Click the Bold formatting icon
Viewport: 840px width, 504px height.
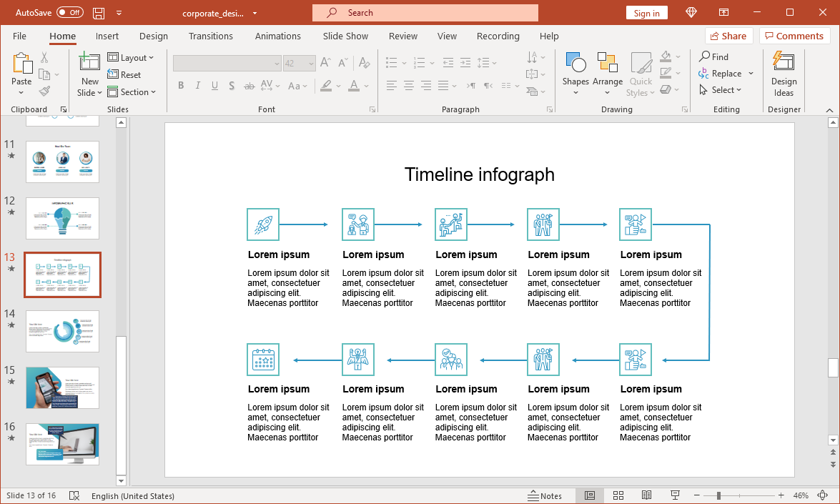181,85
